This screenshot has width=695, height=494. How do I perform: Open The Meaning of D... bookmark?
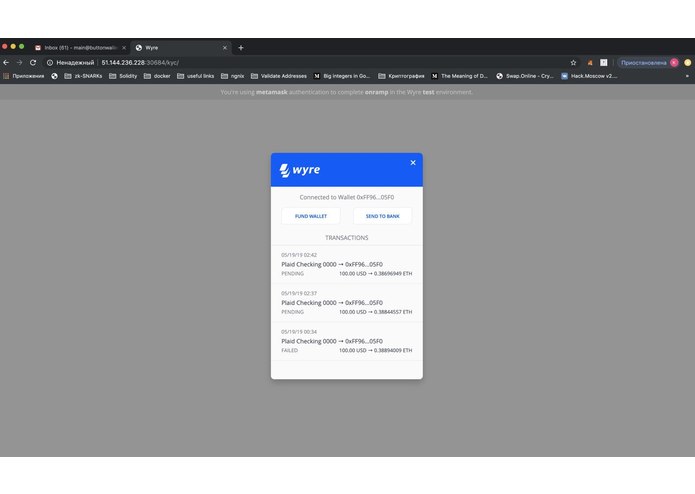click(x=460, y=76)
